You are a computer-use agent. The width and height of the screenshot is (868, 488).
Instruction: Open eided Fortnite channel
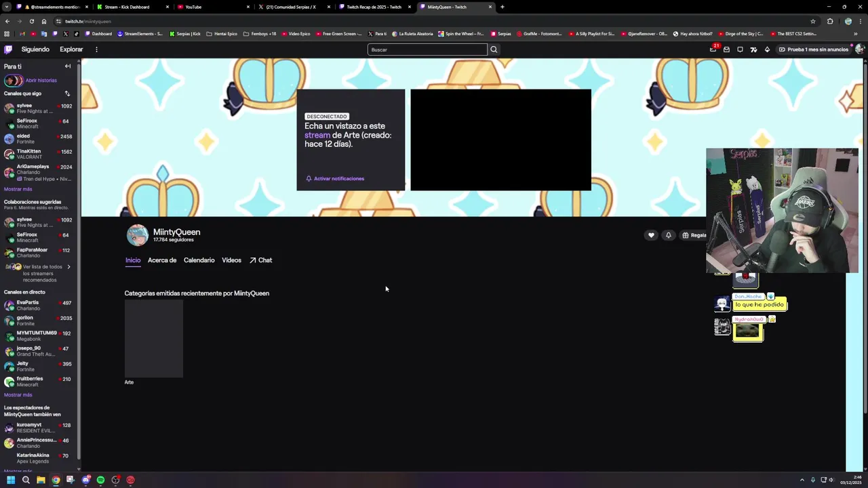38,139
